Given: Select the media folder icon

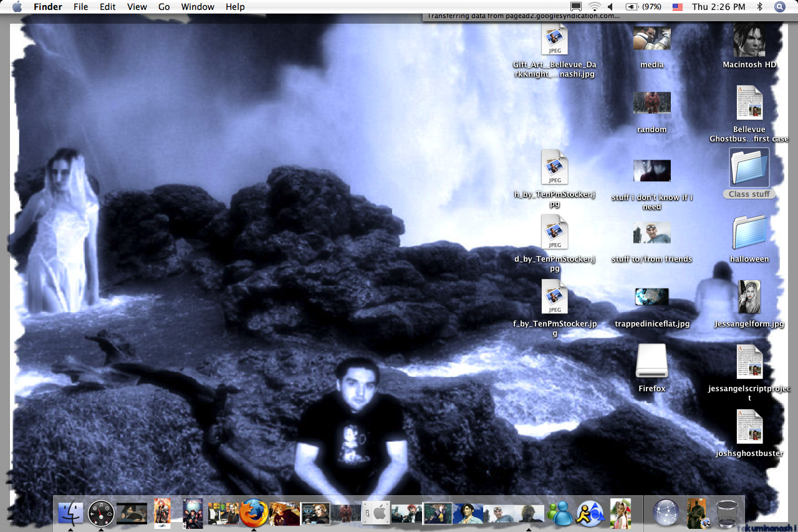Looking at the screenshot, I should tap(651, 37).
